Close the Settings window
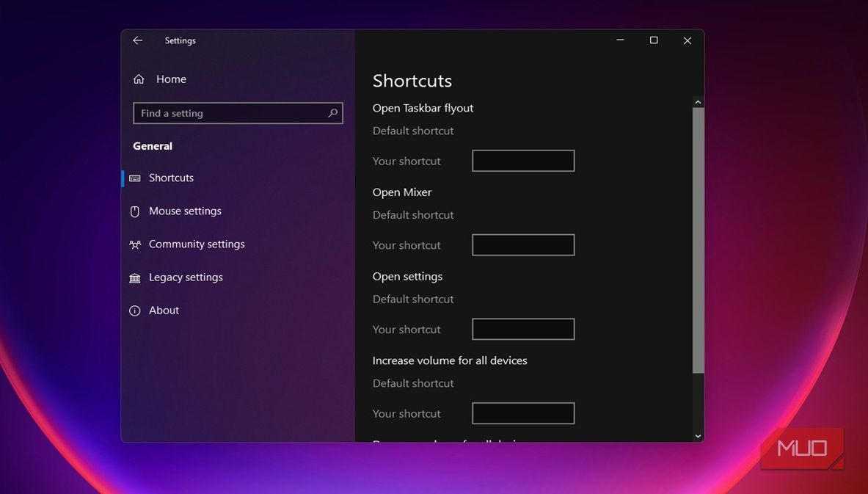 (687, 40)
